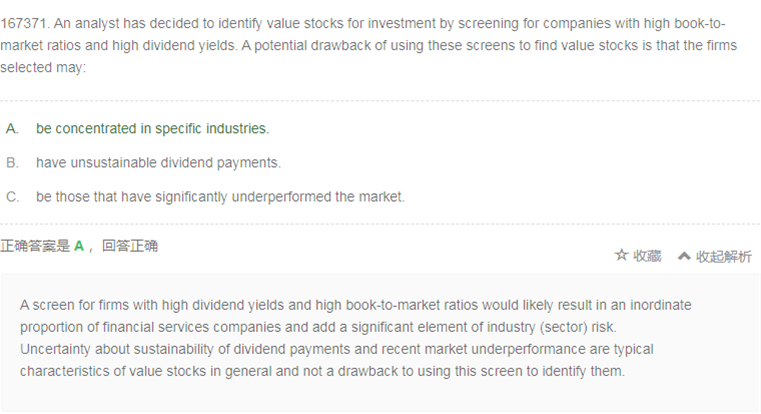Choose "have unsustainable dividend payments"
The width and height of the screenshot is (761, 414).
158,163
